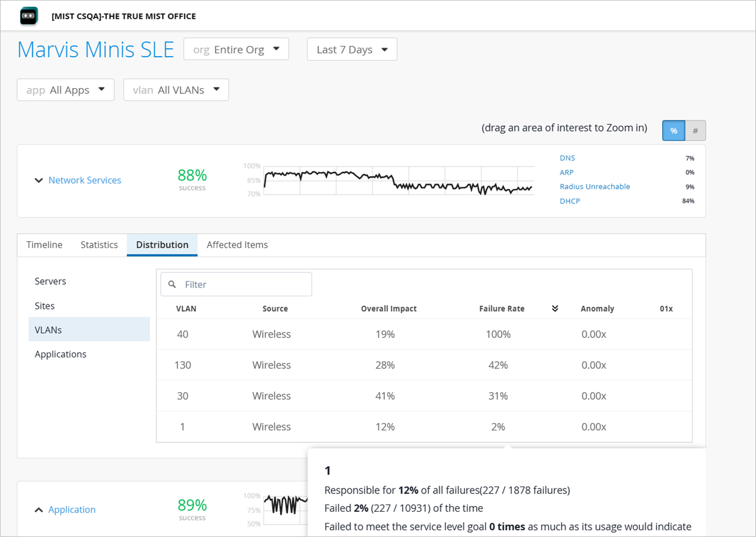The width and height of the screenshot is (756, 537).
Task: Click the ARP classifier link
Action: (x=566, y=172)
